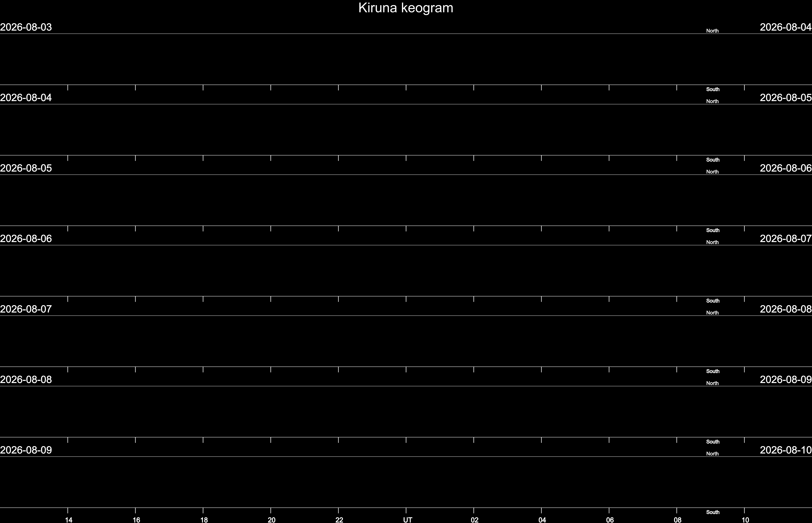
Task: Select "2026-08-07" start date of fifth panel
Action: pos(26,309)
